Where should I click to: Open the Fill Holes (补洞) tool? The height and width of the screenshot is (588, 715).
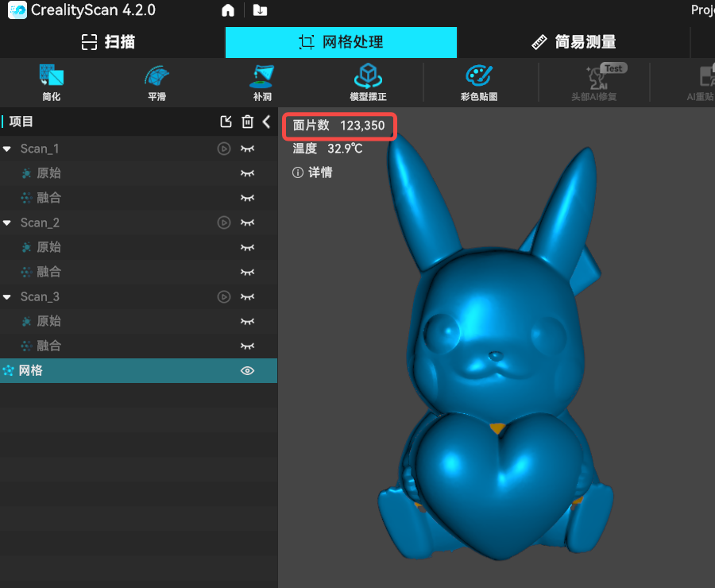[262, 83]
